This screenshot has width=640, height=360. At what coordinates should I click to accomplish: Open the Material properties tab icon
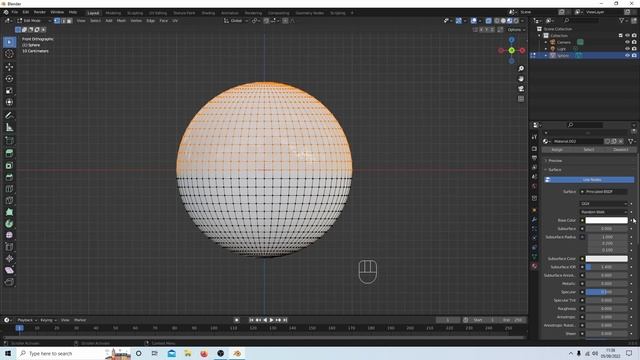tap(534, 266)
